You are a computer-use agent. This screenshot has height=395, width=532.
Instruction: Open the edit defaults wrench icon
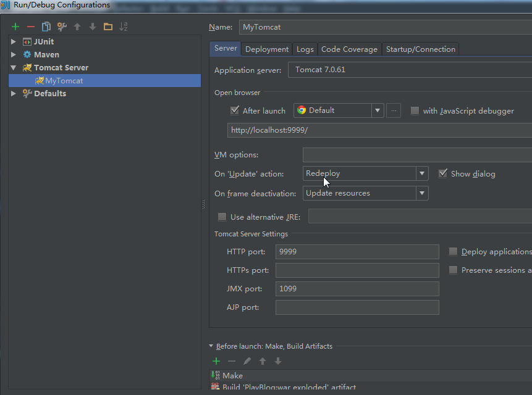click(62, 27)
